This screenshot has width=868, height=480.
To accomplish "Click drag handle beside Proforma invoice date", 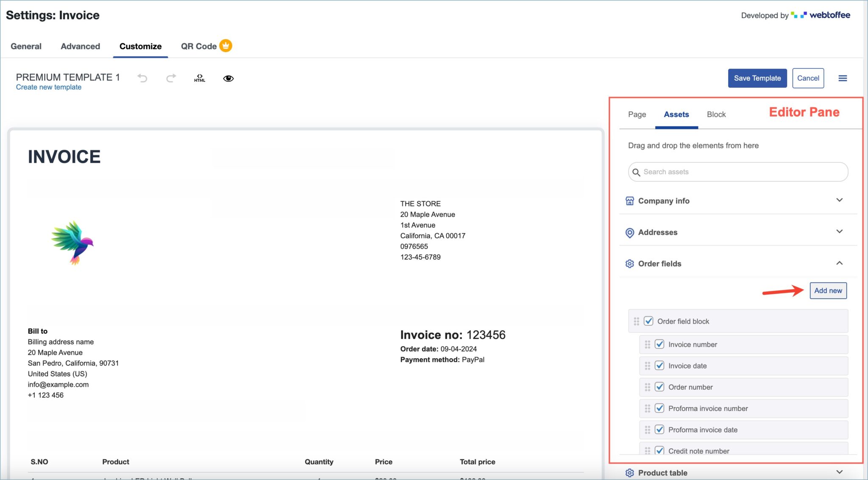I will (x=648, y=430).
